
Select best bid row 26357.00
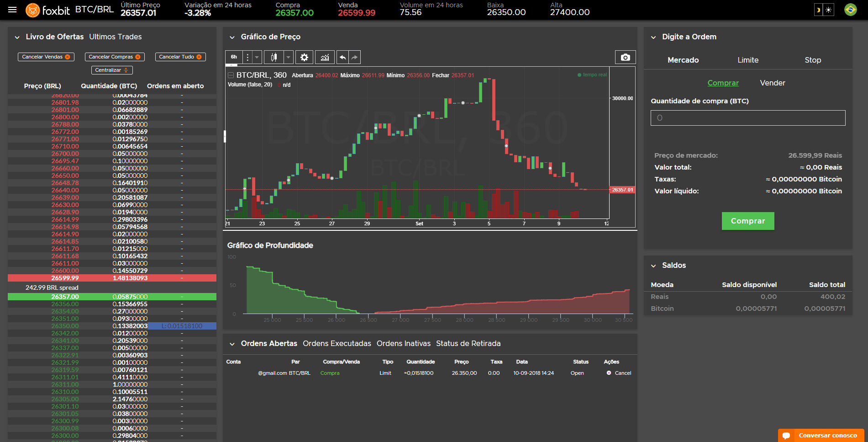(112, 297)
